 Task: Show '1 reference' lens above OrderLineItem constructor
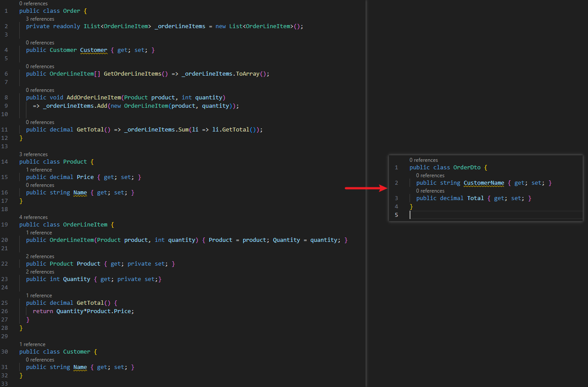[39, 233]
